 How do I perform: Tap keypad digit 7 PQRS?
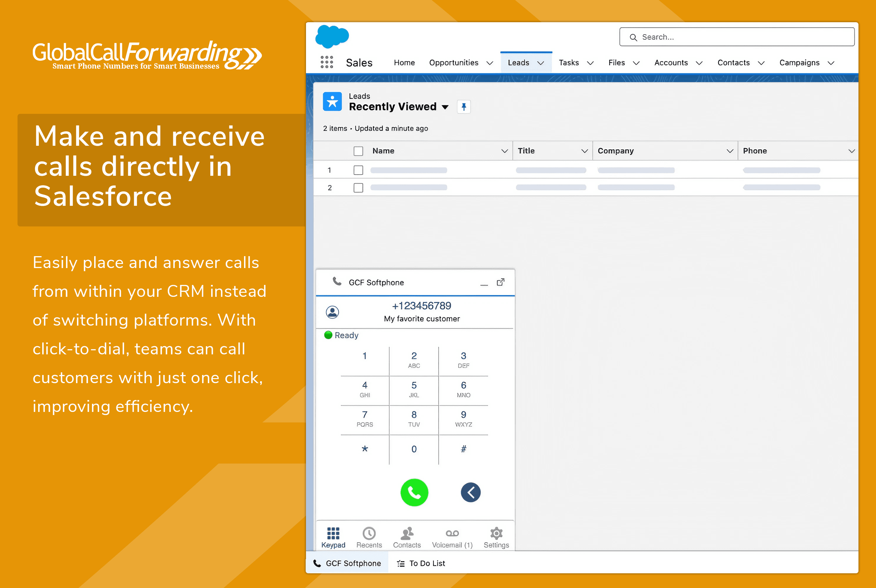[364, 419]
